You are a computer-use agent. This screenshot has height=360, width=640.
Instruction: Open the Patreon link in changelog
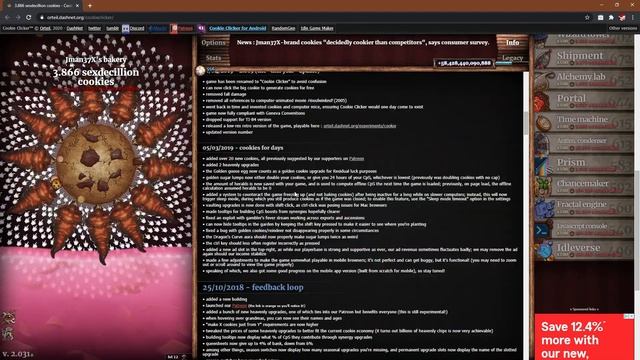point(356,158)
